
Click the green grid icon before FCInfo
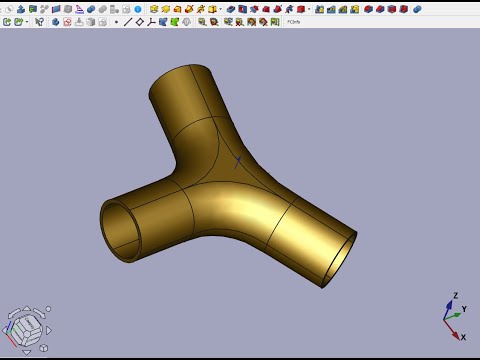click(x=275, y=22)
